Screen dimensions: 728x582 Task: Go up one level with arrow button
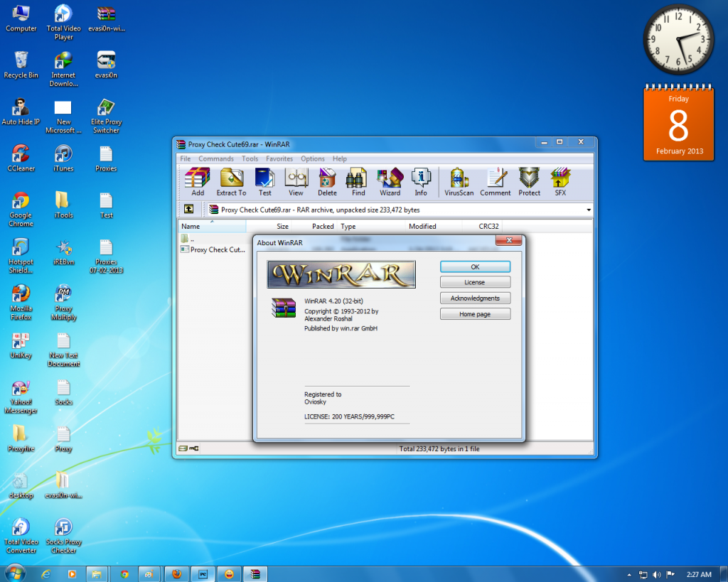pos(189,210)
